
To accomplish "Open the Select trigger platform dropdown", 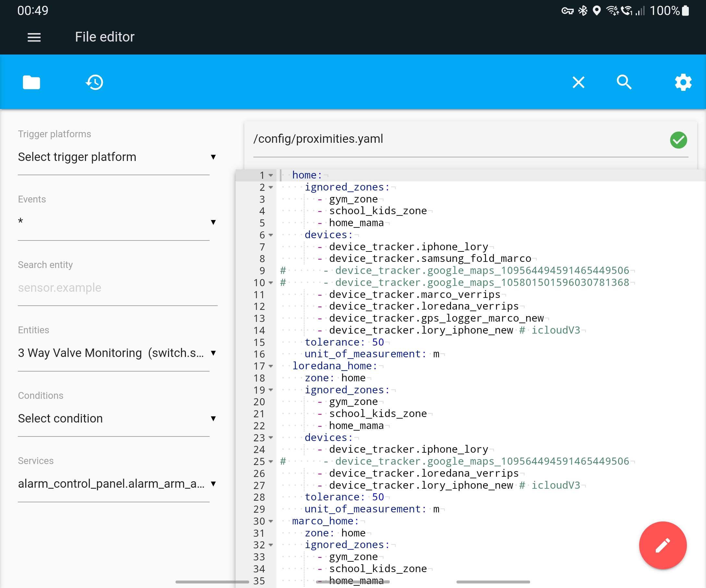I will pos(117,157).
